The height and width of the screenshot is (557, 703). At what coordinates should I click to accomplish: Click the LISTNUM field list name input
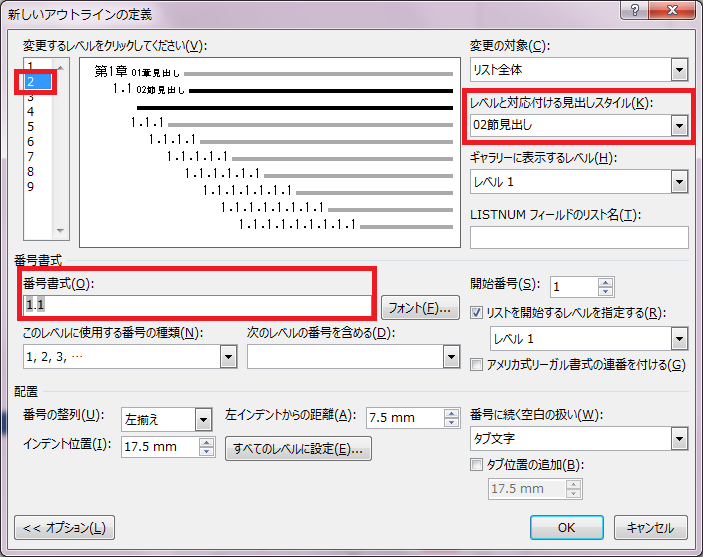[579, 237]
